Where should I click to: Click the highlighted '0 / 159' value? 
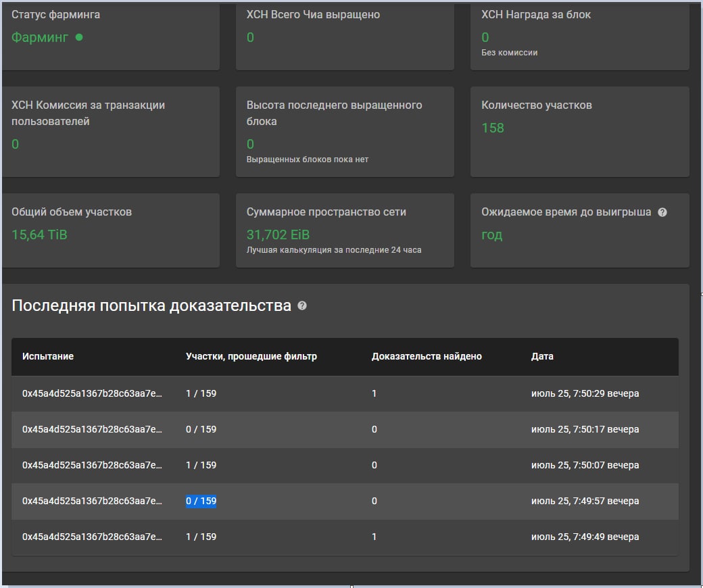pos(201,501)
